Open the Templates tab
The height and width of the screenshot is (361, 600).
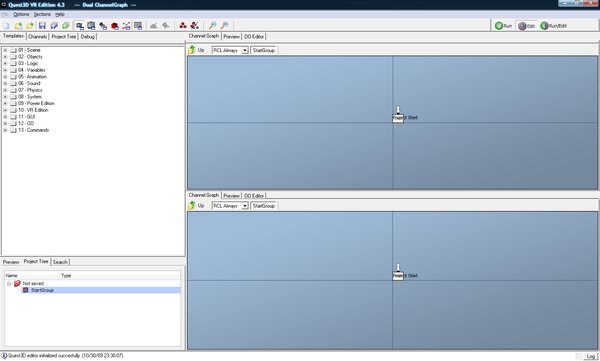13,36
